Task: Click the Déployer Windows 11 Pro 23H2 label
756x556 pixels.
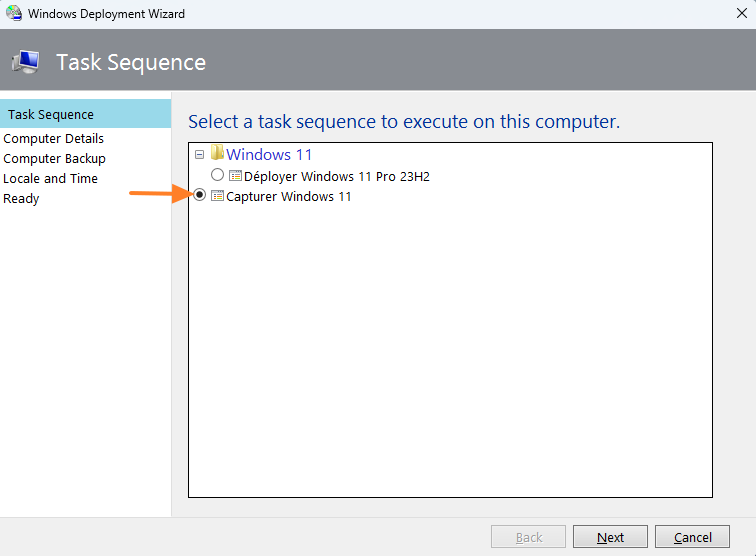Action: tap(337, 176)
